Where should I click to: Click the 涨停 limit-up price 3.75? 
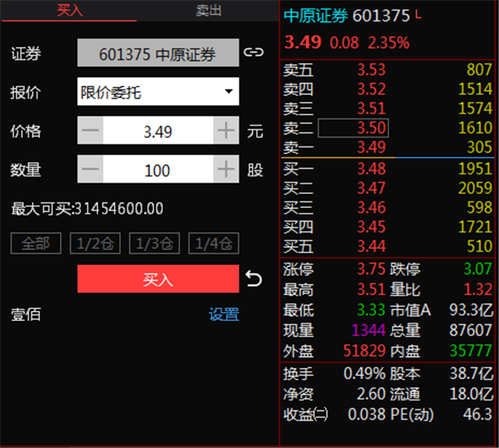[x=371, y=269]
